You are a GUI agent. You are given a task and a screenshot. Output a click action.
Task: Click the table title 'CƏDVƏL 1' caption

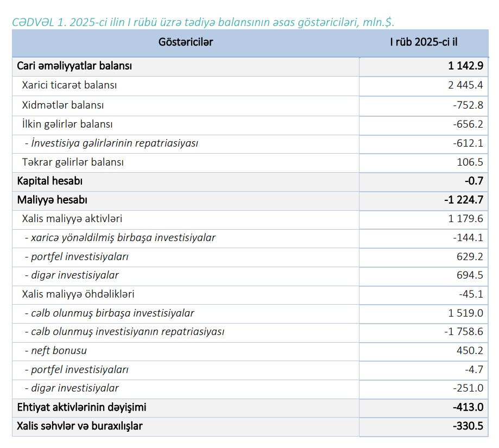[x=203, y=22]
